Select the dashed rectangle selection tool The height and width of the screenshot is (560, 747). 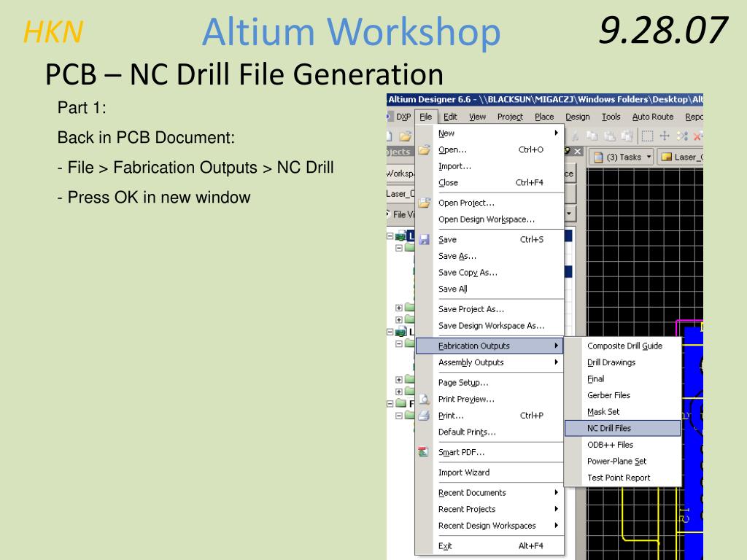pos(647,136)
